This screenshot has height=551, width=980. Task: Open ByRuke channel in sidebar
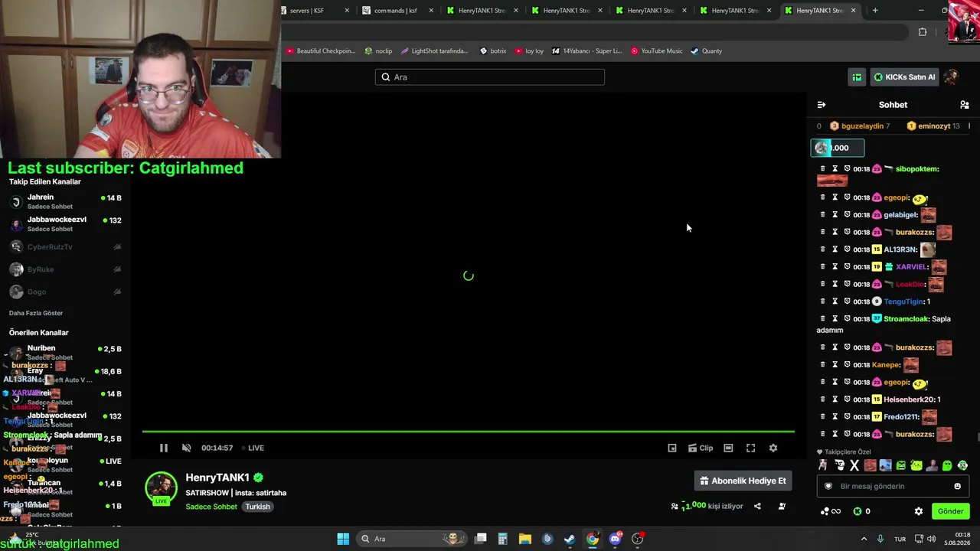coord(65,269)
